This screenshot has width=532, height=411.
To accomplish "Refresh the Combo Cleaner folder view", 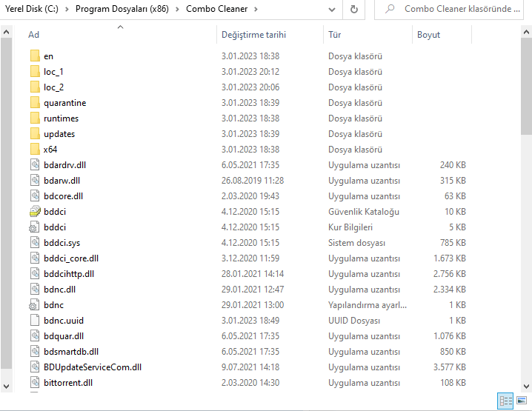I will [x=354, y=9].
